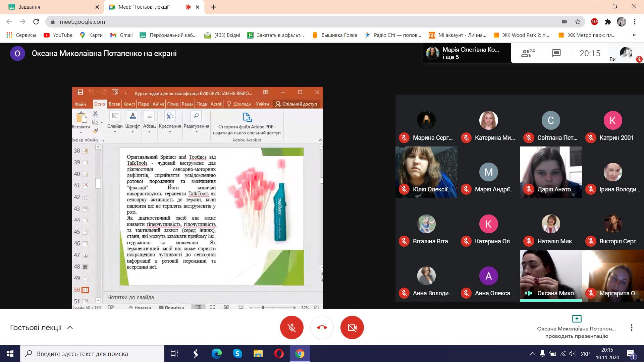The height and width of the screenshot is (362, 644).
Task: Expand the Гостьові лекції meeting details chevron
Action: coord(70,327)
